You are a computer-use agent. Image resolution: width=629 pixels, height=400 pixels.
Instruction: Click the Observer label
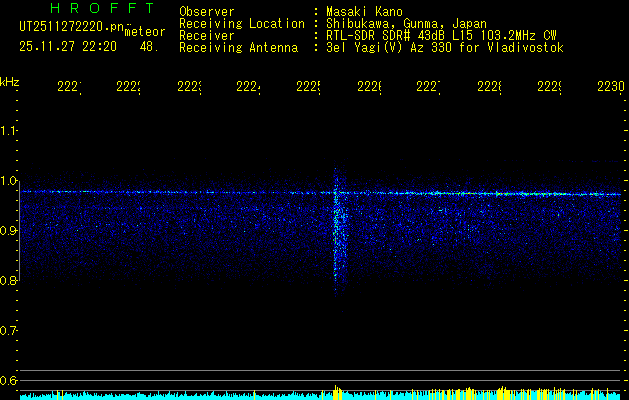click(x=207, y=11)
